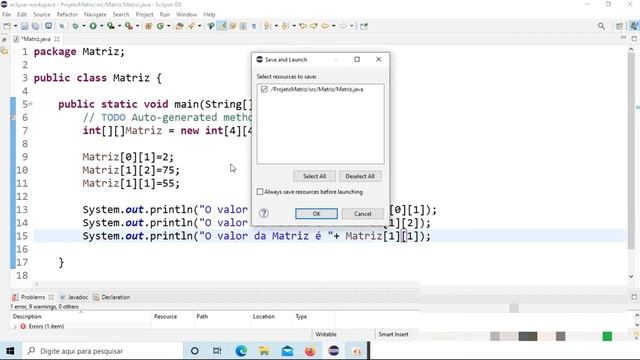Open the Run menu
The width and height of the screenshot is (640, 360).
pyautogui.click(x=165, y=14)
